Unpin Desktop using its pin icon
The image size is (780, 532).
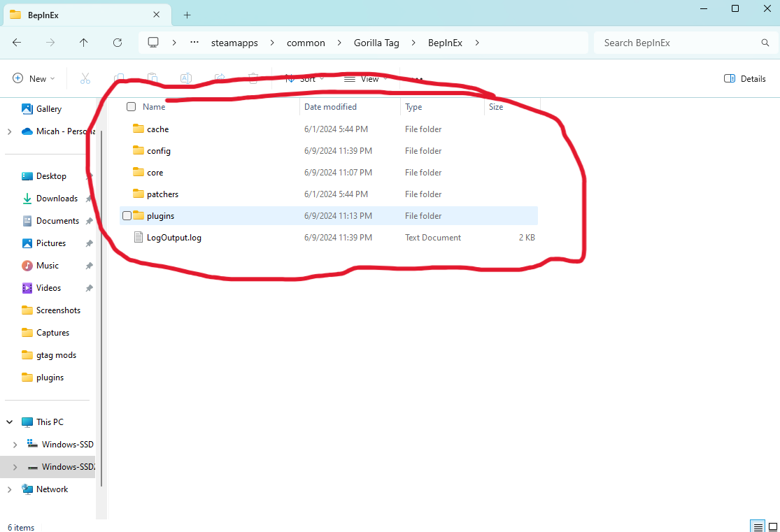pyautogui.click(x=89, y=176)
